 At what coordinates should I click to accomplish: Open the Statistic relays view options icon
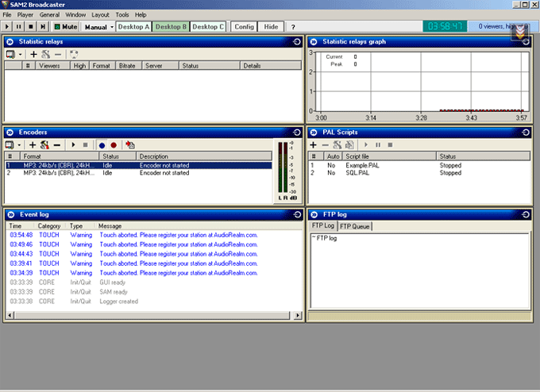click(x=10, y=54)
